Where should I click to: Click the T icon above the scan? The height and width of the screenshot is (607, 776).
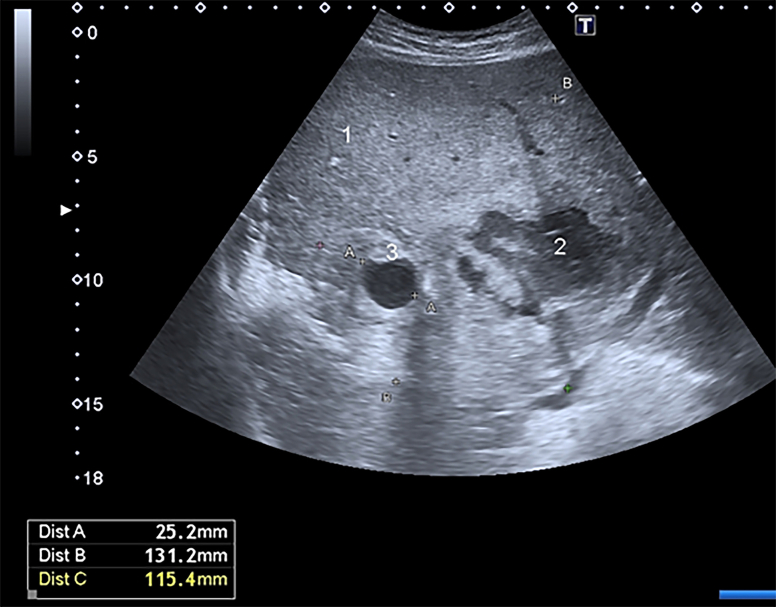coord(585,25)
